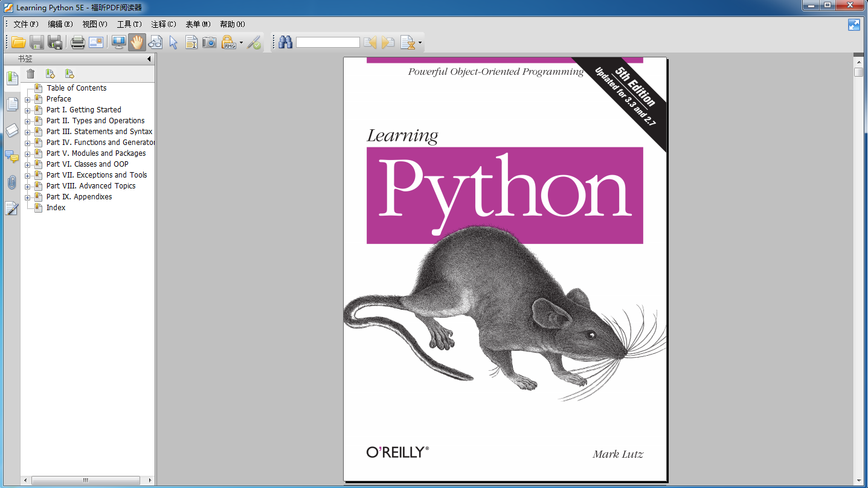The height and width of the screenshot is (488, 868).
Task: Expand Part VI. Classes and OOP bookmark
Action: 28,164
